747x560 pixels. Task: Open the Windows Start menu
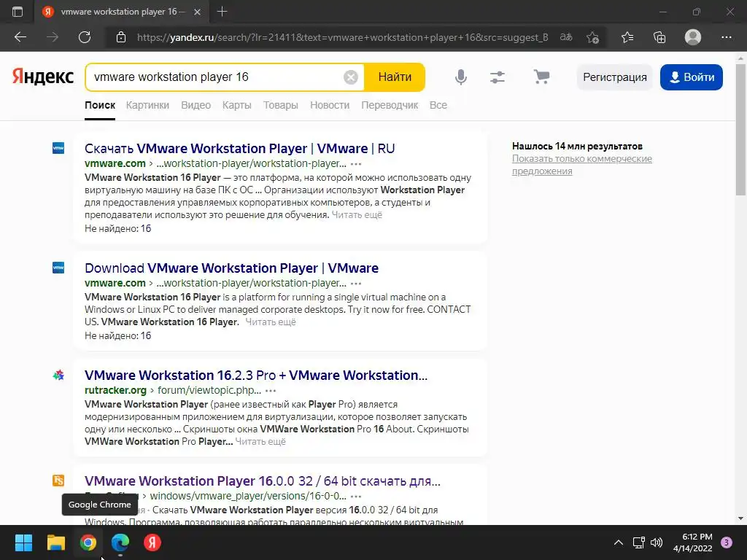23,542
